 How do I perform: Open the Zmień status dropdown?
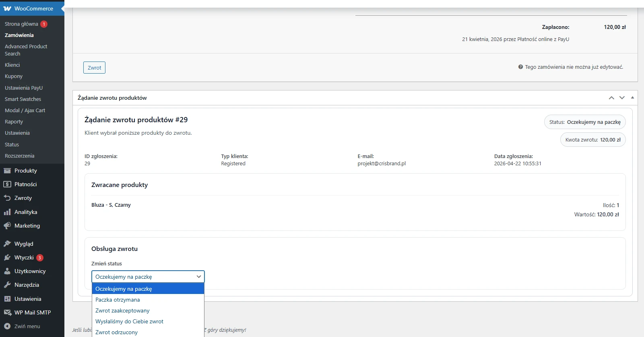[148, 277]
